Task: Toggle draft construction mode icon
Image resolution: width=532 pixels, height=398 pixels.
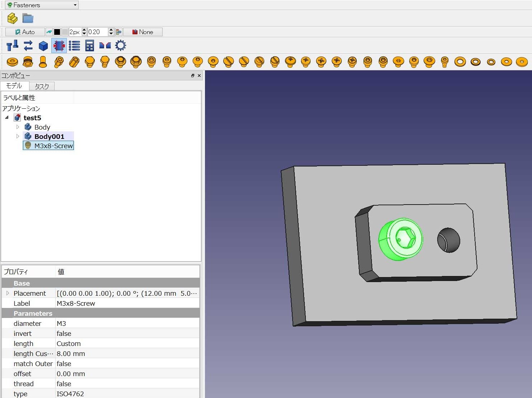Action: click(49, 32)
